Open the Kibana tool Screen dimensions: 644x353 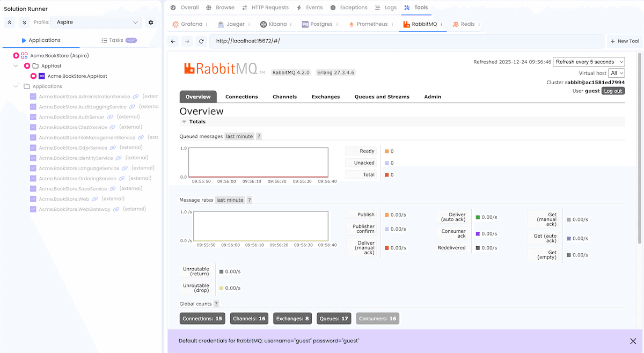click(275, 24)
